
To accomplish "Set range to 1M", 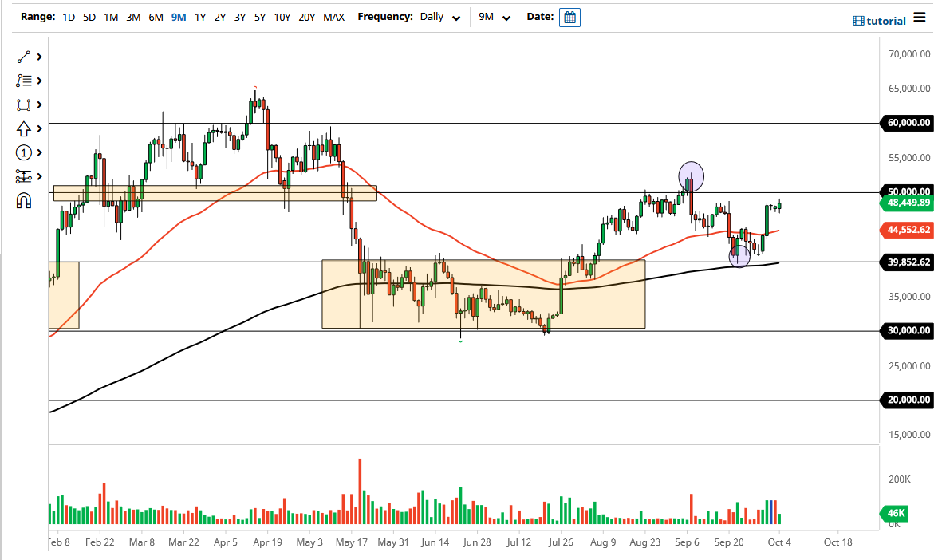I will click(111, 18).
